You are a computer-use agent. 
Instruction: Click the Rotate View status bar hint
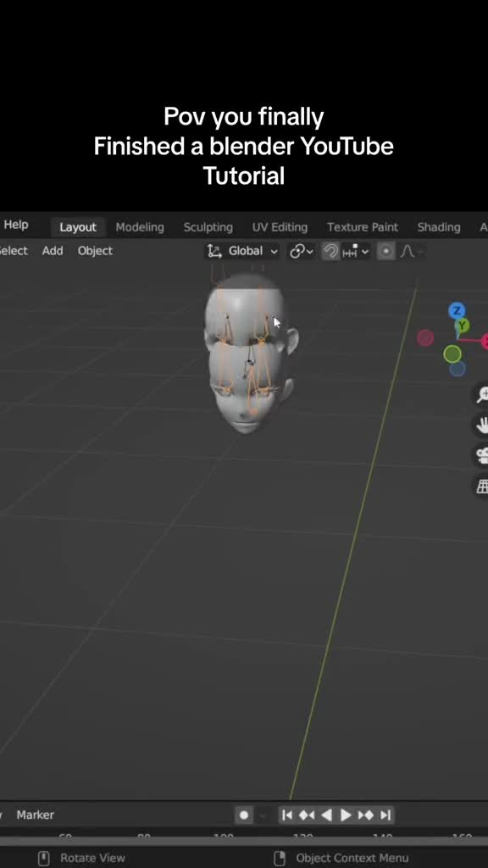(92, 858)
